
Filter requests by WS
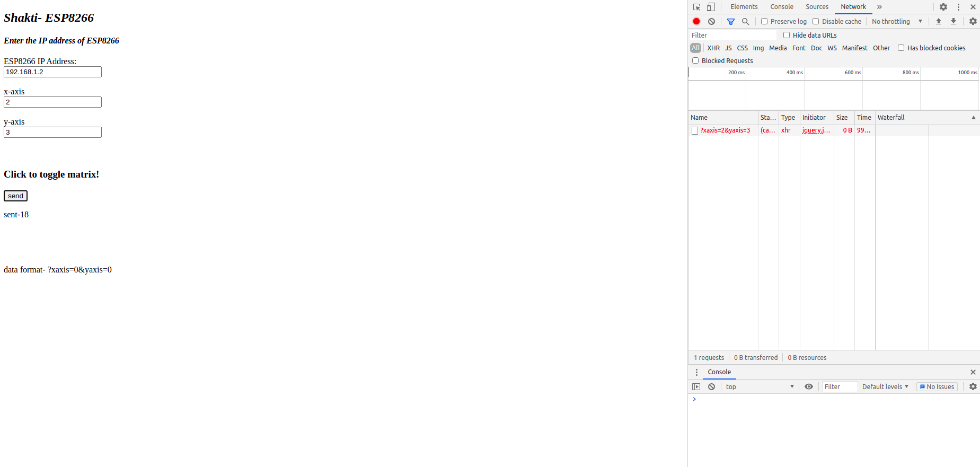tap(832, 48)
